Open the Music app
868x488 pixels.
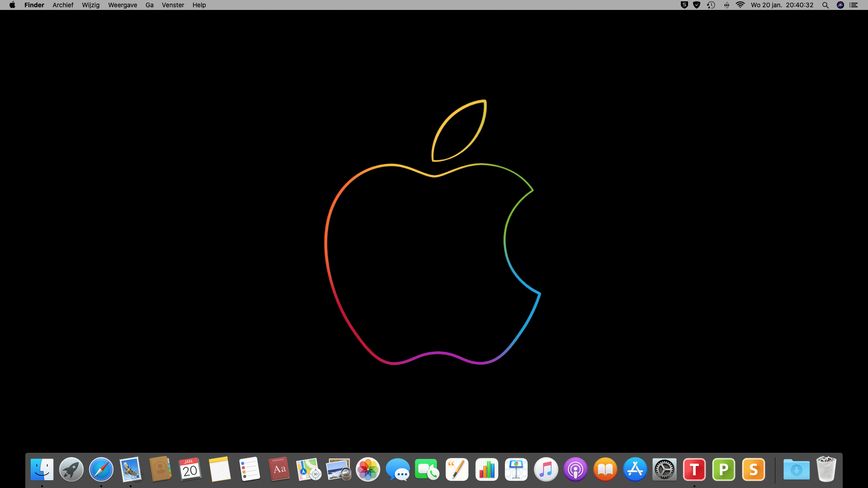pyautogui.click(x=546, y=469)
